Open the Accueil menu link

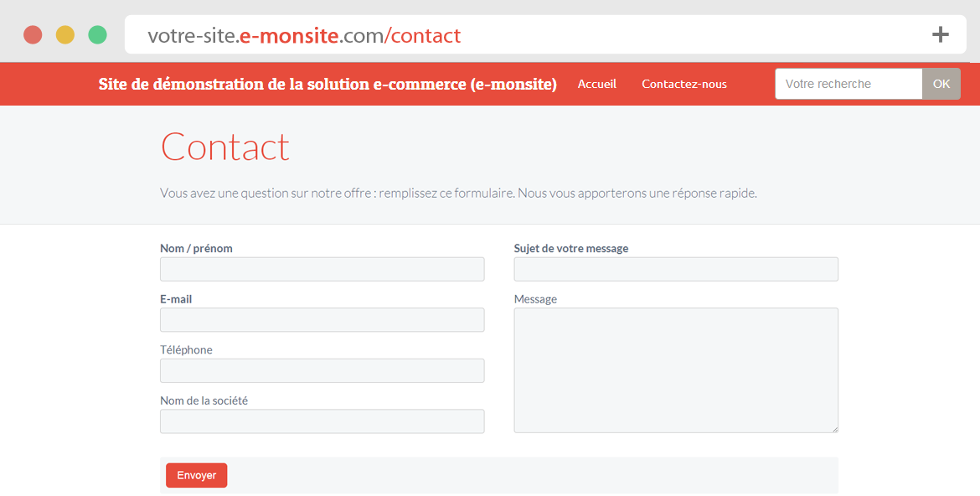597,84
